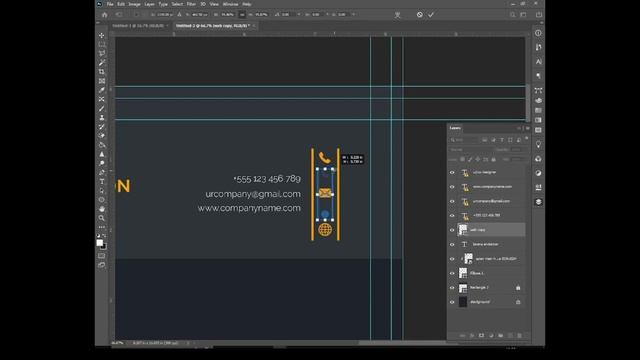
Task: Add a layer mask from Layers footer
Action: point(481,336)
